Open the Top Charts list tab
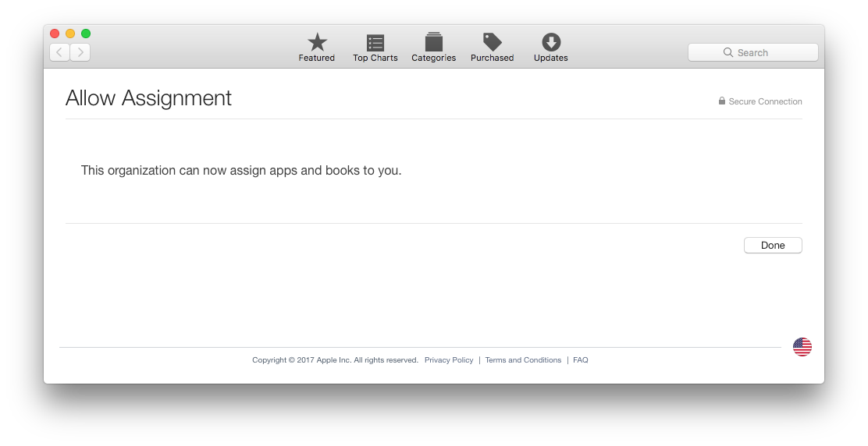The height and width of the screenshot is (446, 868). click(x=375, y=48)
